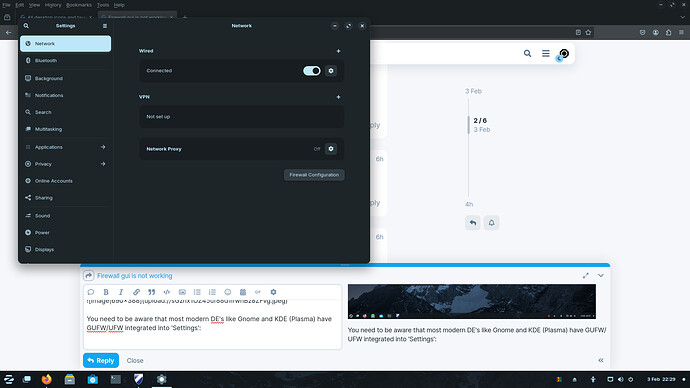Click the Settings search icon
The image size is (690, 388).
click(26, 26)
